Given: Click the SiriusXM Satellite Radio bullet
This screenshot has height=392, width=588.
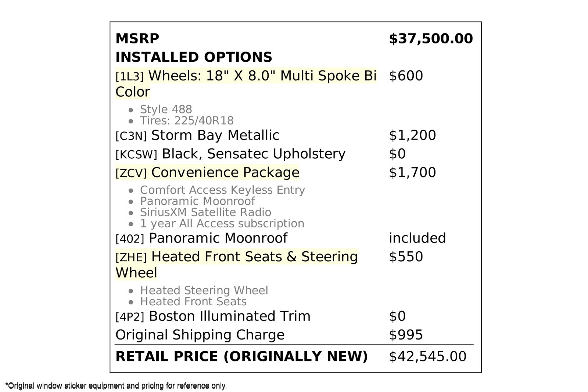Looking at the screenshot, I should (205, 212).
